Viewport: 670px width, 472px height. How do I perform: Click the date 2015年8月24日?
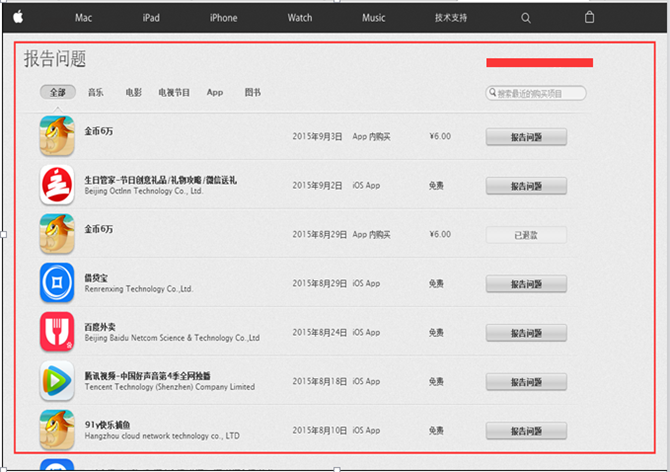click(x=320, y=332)
